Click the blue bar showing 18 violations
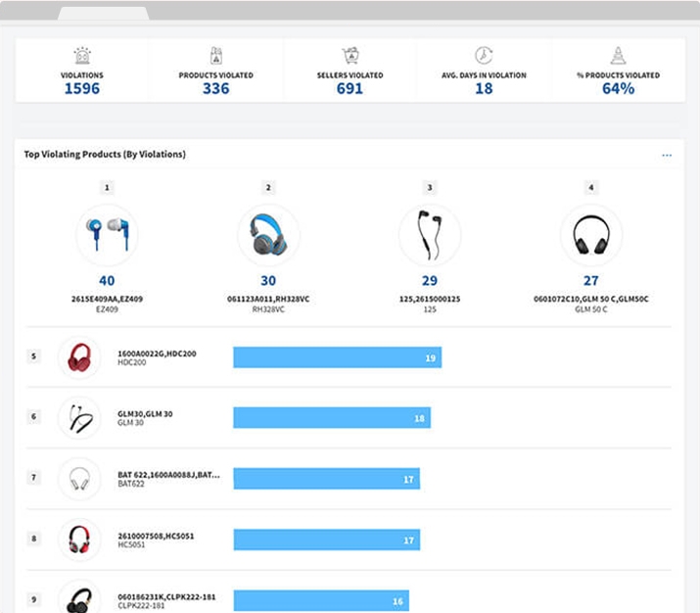Image resolution: width=700 pixels, height=613 pixels. tap(331, 418)
